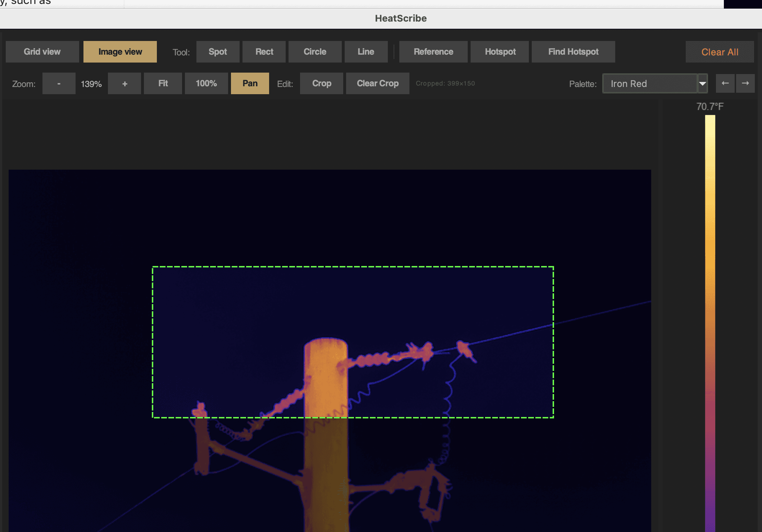
Task: Switch to next palette with right arrow
Action: [x=745, y=83]
